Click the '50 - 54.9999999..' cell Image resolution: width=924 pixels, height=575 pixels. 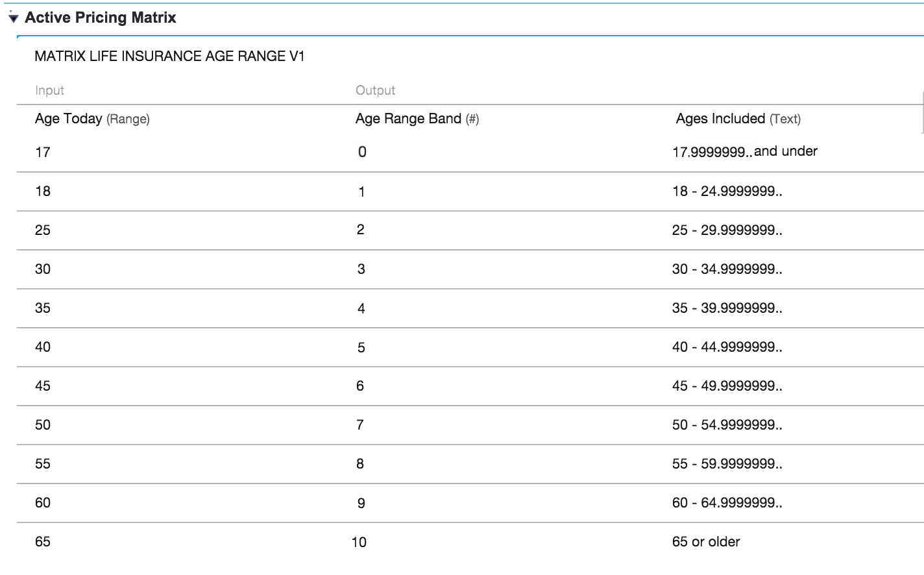click(727, 425)
